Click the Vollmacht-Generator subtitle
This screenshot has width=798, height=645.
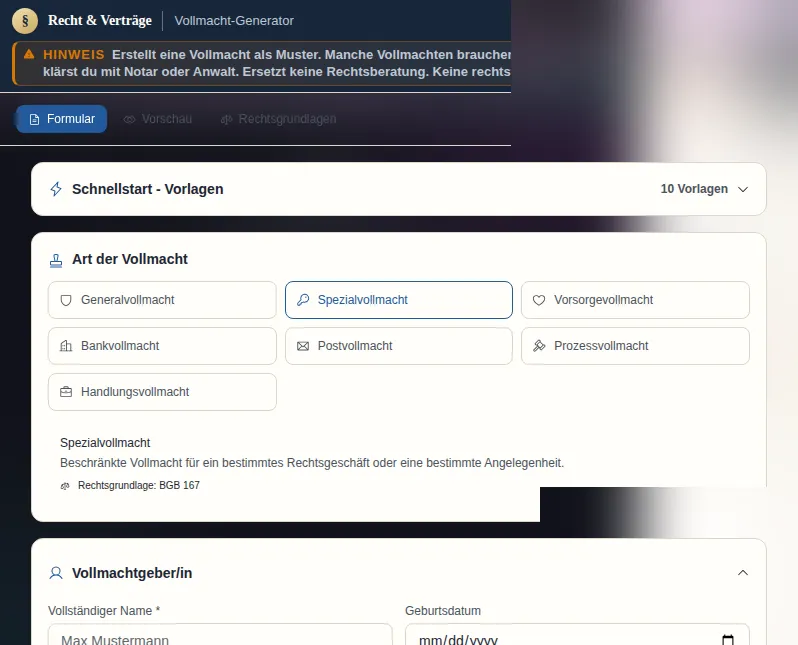tap(234, 21)
